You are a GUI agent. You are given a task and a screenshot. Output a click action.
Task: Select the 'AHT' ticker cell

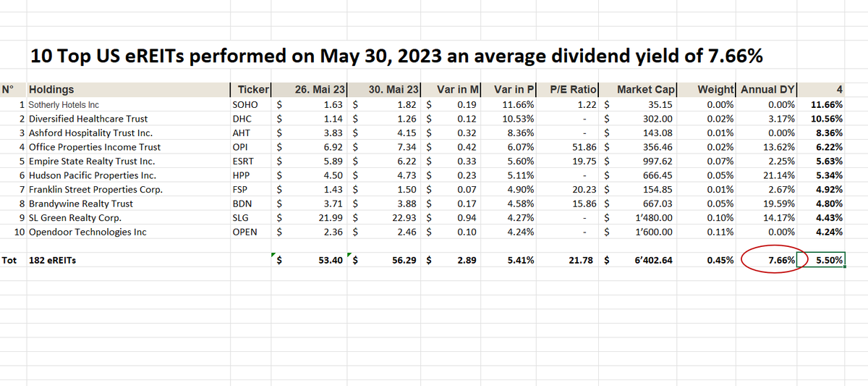250,133
